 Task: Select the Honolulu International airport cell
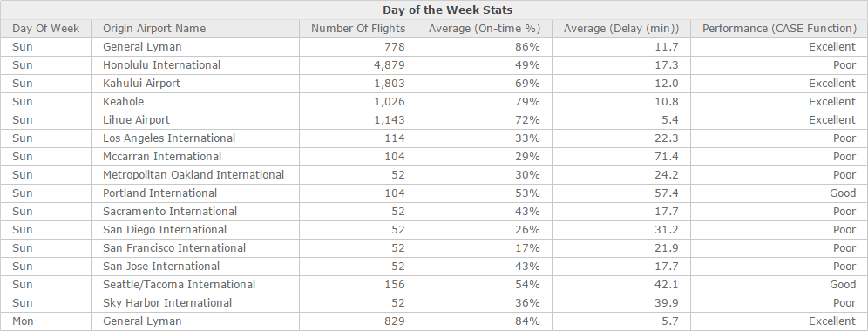click(x=195, y=65)
